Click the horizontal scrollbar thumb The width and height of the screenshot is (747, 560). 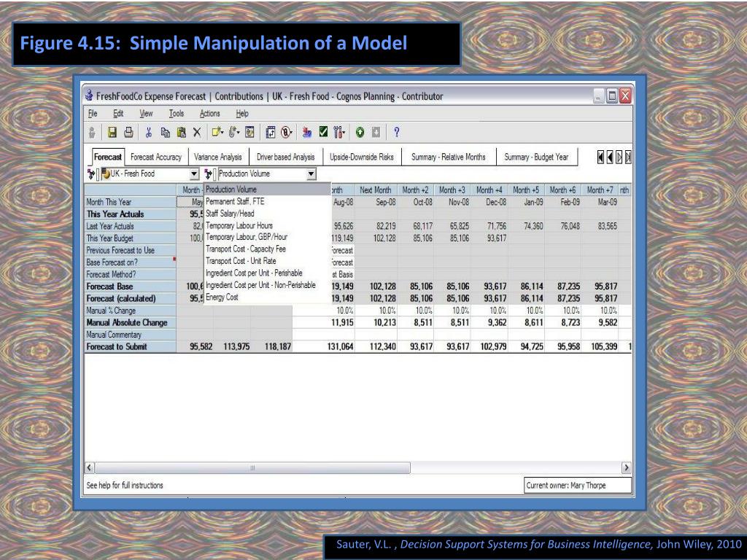point(252,467)
